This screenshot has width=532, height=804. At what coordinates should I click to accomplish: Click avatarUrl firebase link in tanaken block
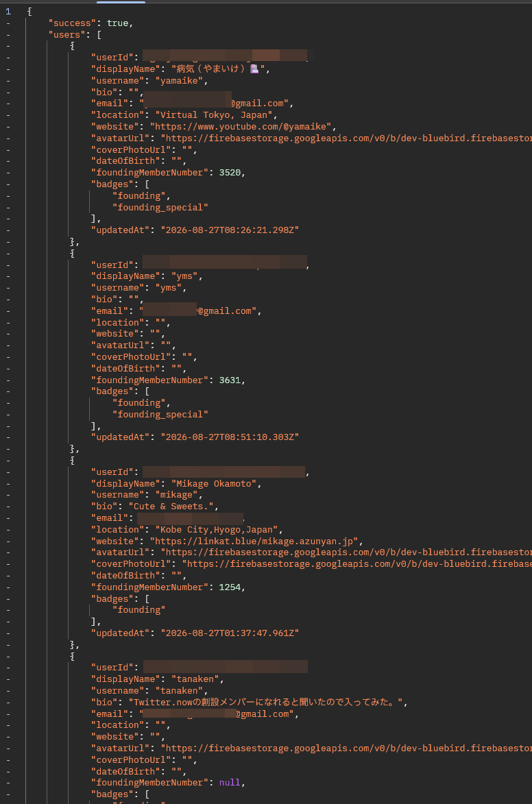(346, 748)
